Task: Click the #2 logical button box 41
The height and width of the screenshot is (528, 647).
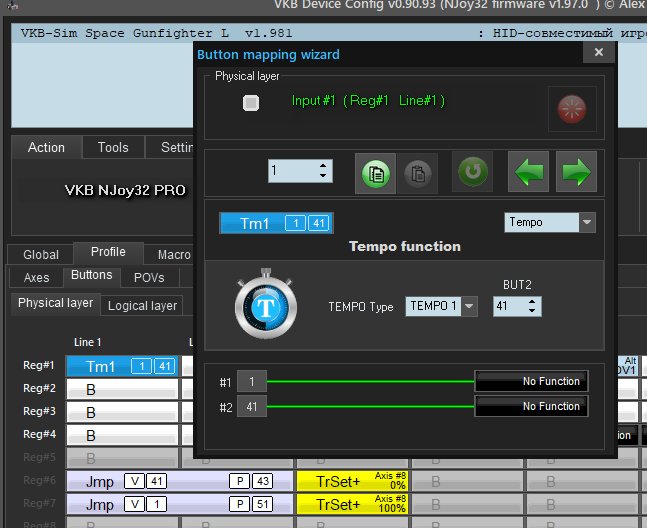Action: (x=252, y=407)
